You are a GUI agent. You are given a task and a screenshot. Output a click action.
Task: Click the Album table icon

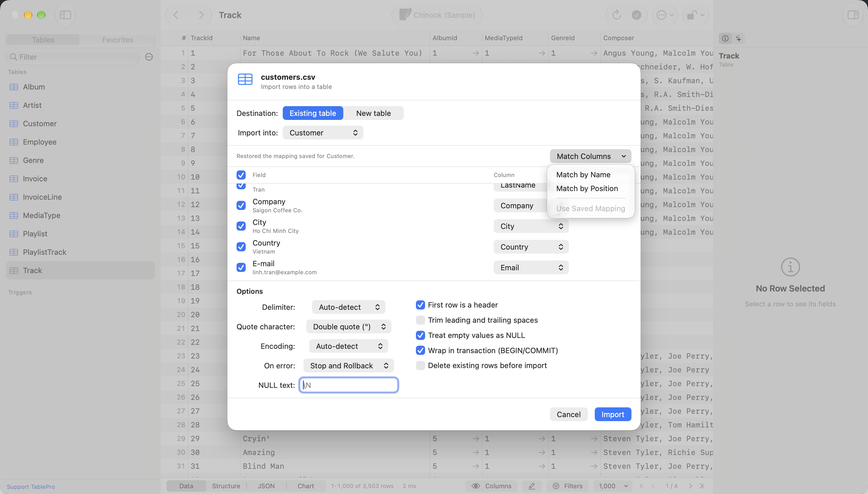click(x=13, y=87)
